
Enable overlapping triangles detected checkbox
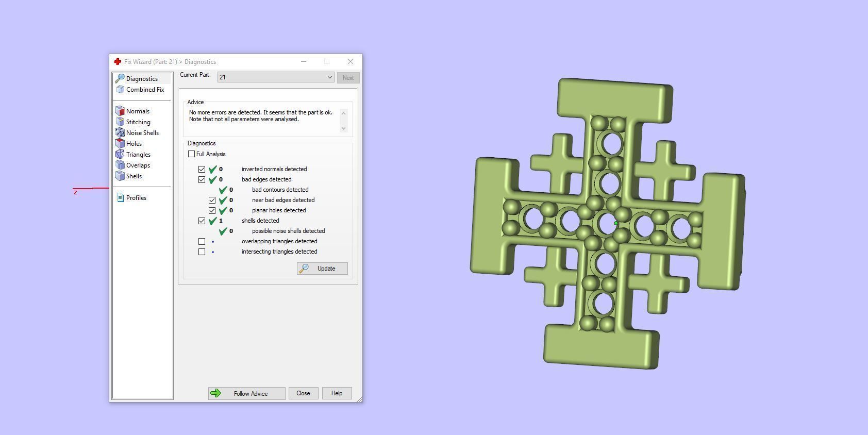coord(202,241)
